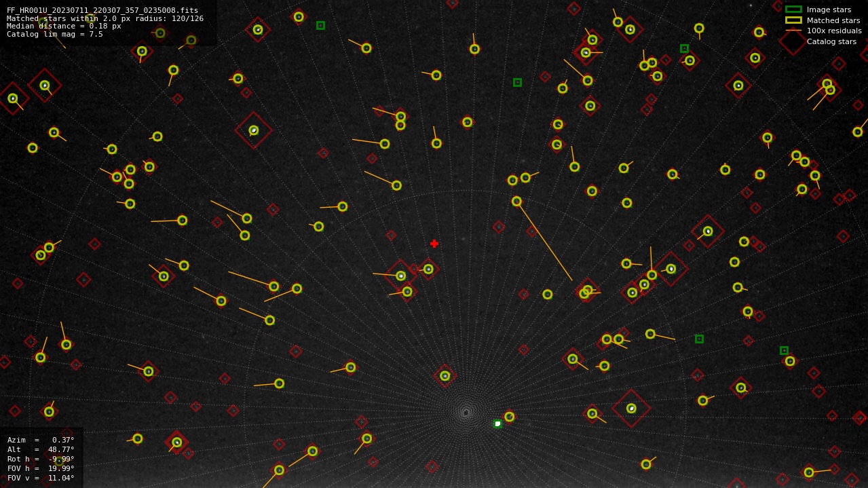The width and height of the screenshot is (868, 488).
Task: Click the '100x residuals' legend label
Action: tap(834, 31)
